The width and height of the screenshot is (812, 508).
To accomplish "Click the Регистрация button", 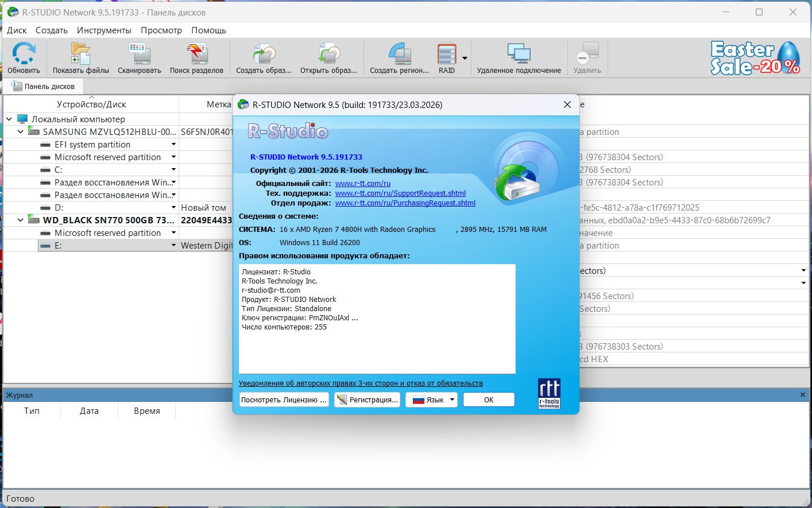I will 368,400.
